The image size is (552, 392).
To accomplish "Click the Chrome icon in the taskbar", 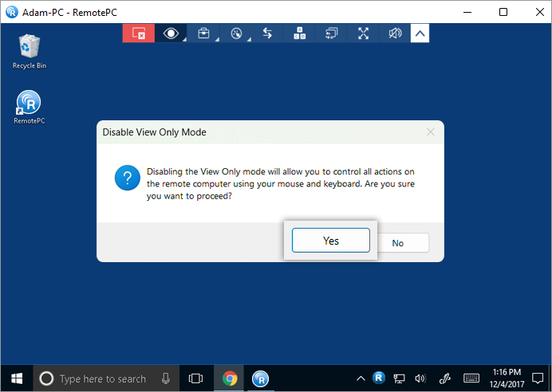I will pyautogui.click(x=230, y=378).
